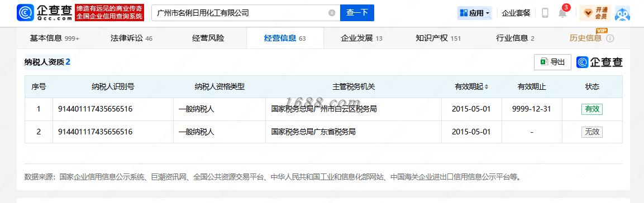Click the red slogan banner beside logo

click(x=109, y=13)
